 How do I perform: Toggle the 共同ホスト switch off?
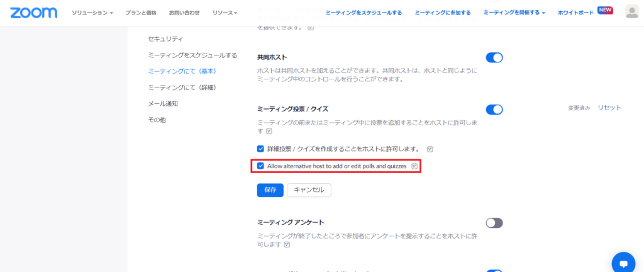[x=494, y=58]
